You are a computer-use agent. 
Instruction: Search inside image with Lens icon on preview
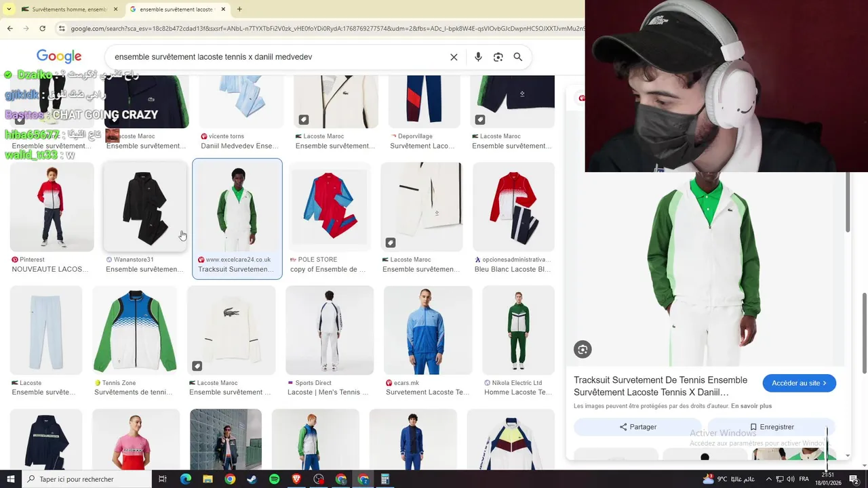(x=583, y=349)
